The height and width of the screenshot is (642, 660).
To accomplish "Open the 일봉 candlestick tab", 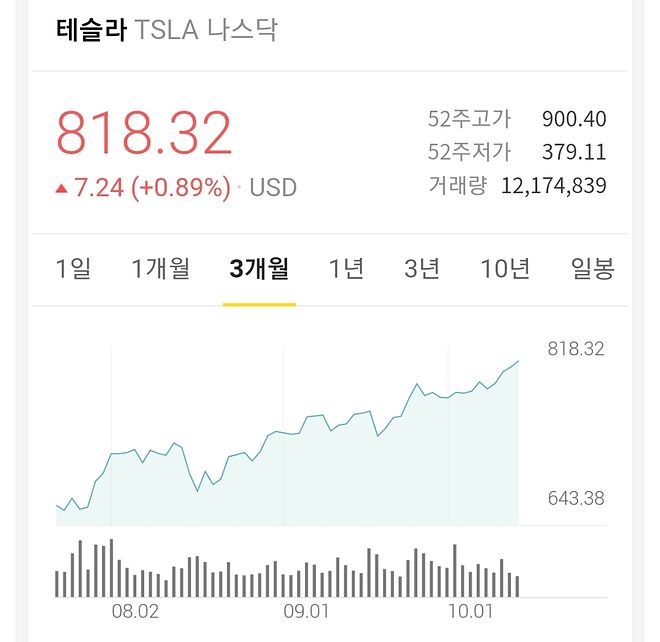I will click(592, 268).
